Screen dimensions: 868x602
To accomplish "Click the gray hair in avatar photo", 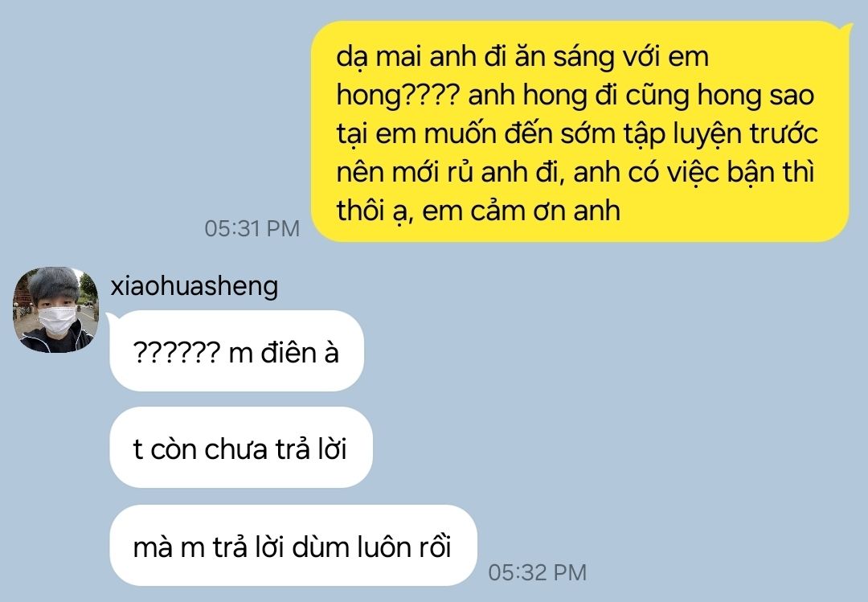I will 54,284.
